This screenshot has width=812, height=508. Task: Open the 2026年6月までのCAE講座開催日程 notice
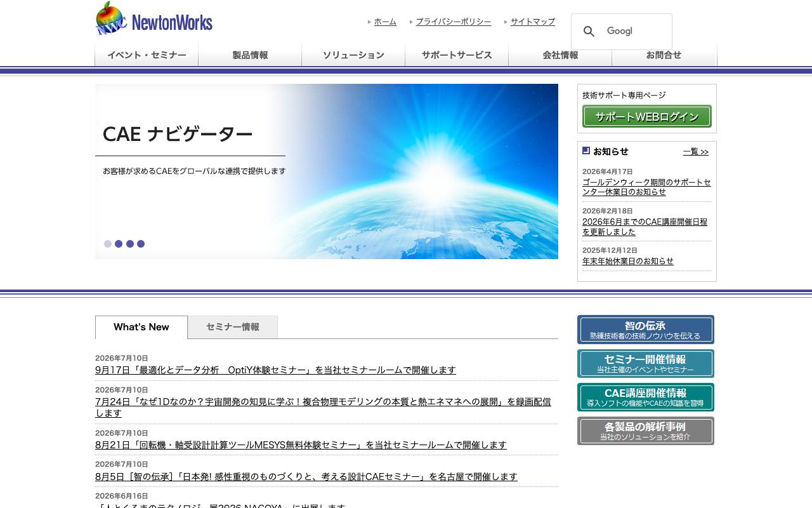pyautogui.click(x=645, y=227)
